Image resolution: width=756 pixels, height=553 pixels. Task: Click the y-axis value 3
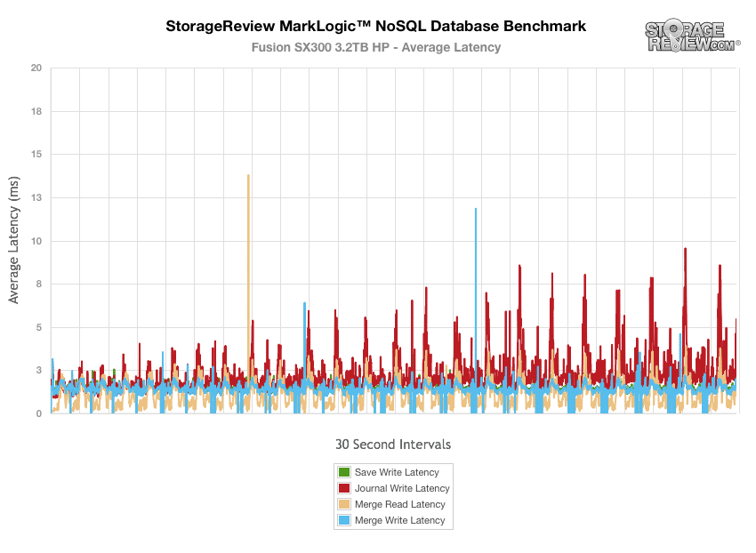pos(39,370)
